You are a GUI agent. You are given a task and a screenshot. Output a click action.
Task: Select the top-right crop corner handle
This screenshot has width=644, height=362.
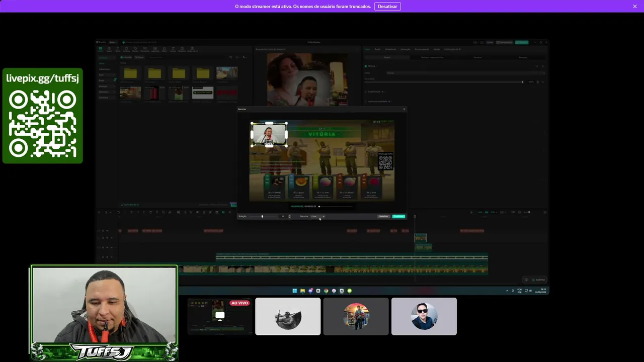286,124
